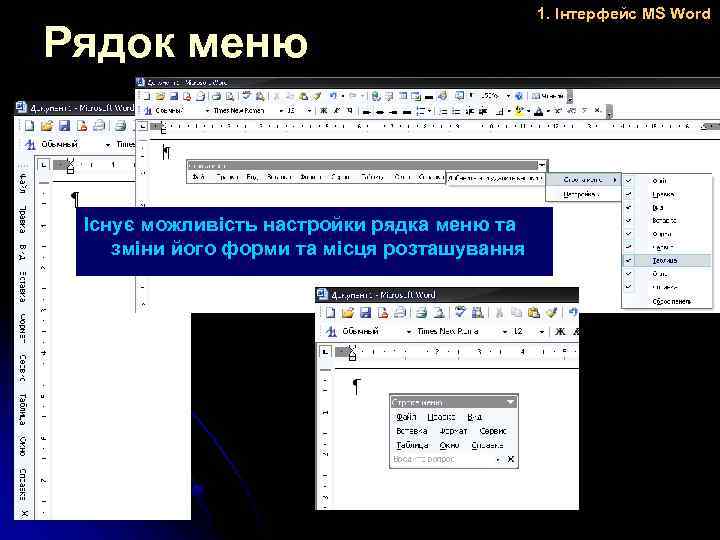Click Save icon in left Word window
The image size is (720, 540).
click(x=64, y=125)
